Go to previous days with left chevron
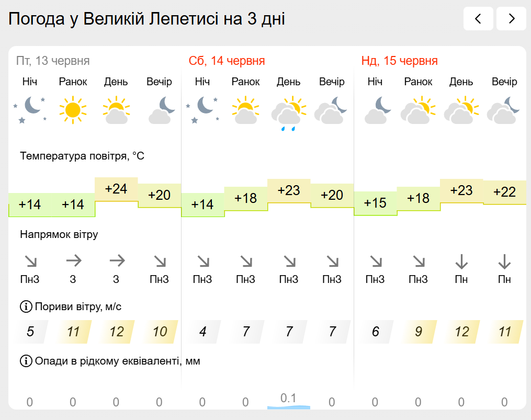This screenshot has width=531, height=420. [x=478, y=19]
